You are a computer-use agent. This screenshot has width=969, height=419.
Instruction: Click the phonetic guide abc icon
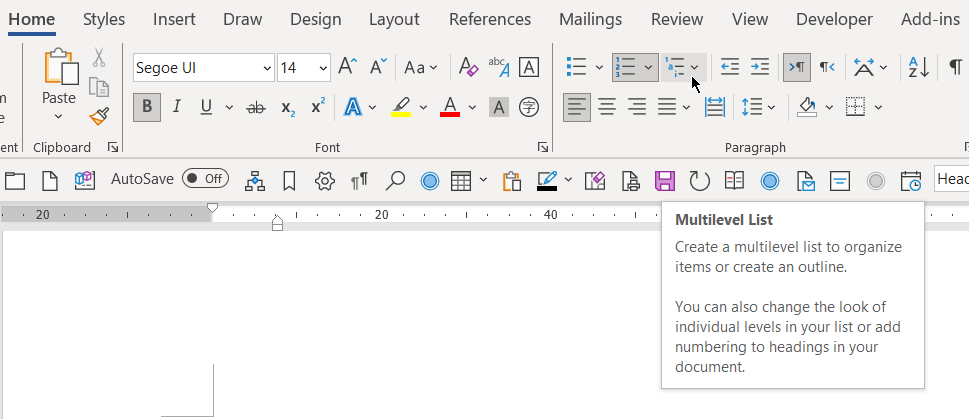coord(499,67)
